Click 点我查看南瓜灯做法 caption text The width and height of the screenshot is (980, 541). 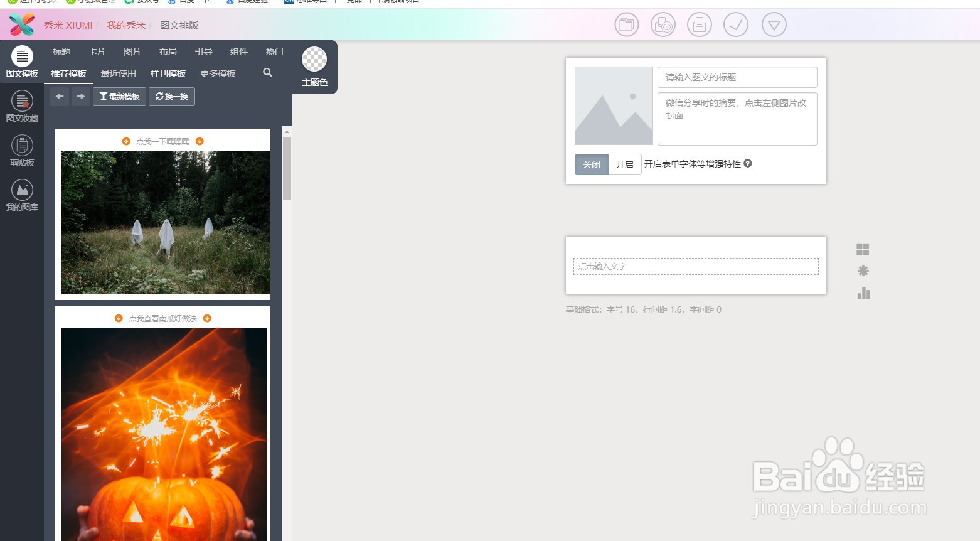[162, 319]
